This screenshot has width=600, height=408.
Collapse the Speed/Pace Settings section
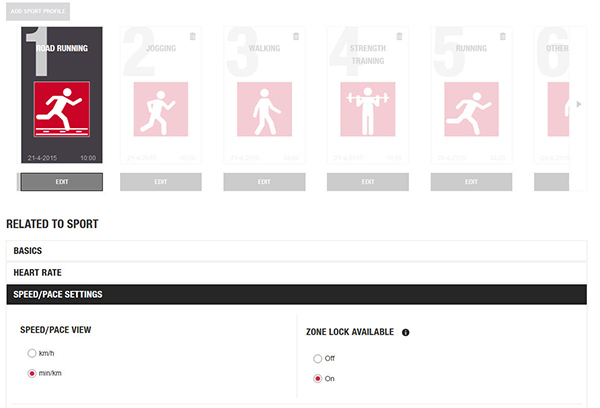[295, 294]
